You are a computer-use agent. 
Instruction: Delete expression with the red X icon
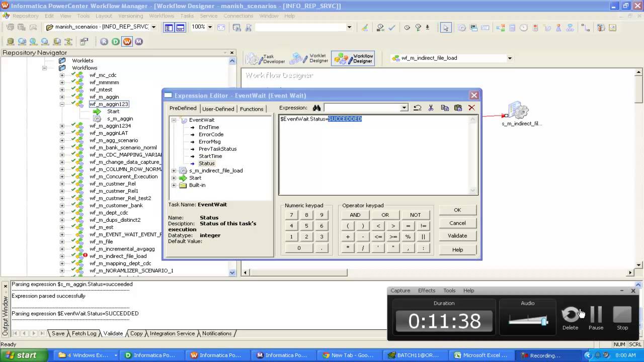click(471, 108)
